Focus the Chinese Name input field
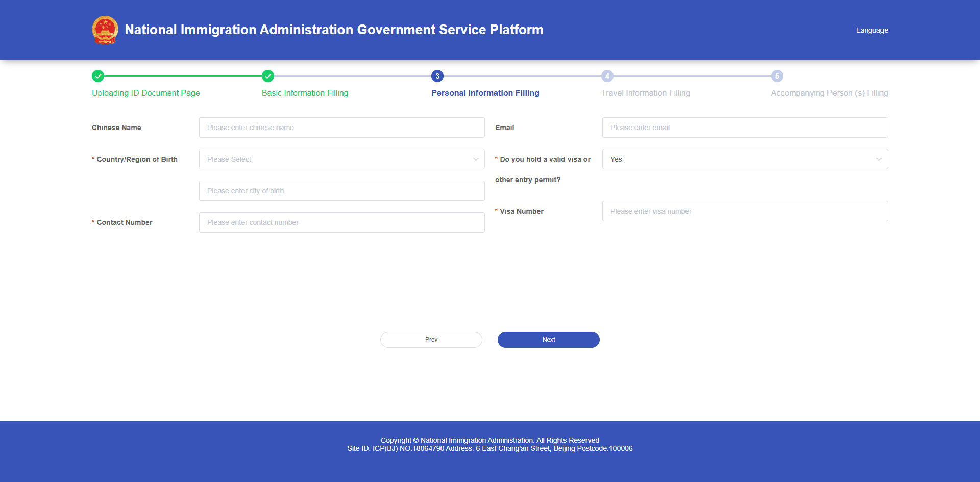980x482 pixels. (342, 128)
